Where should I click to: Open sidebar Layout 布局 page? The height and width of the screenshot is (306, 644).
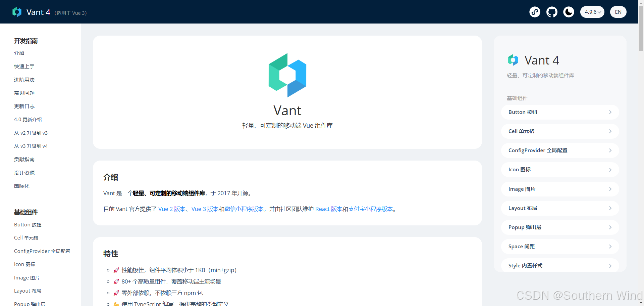tap(28, 291)
